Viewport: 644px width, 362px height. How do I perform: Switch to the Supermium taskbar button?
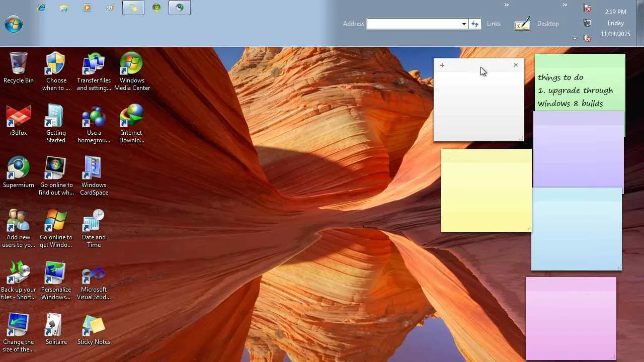[180, 8]
